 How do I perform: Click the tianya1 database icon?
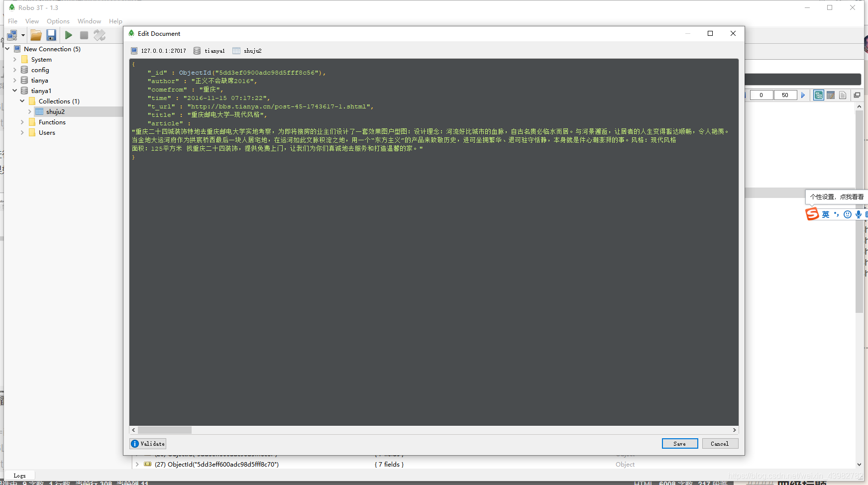tap(24, 91)
